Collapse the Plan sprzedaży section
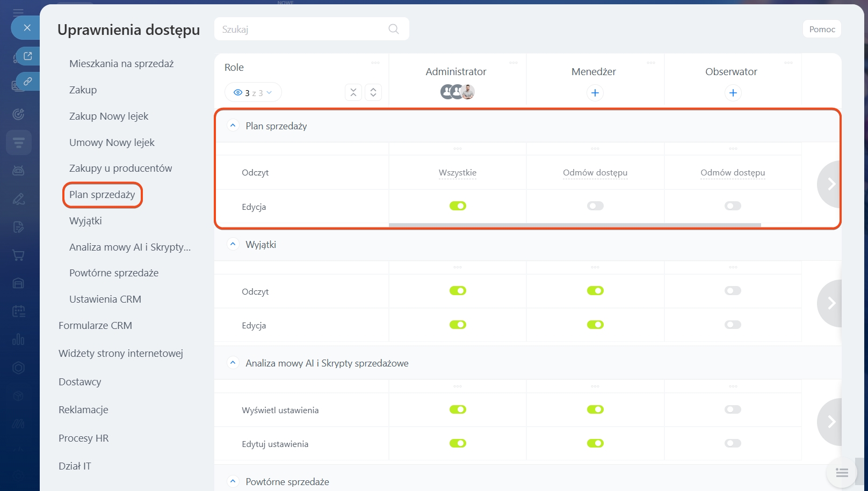 click(233, 126)
